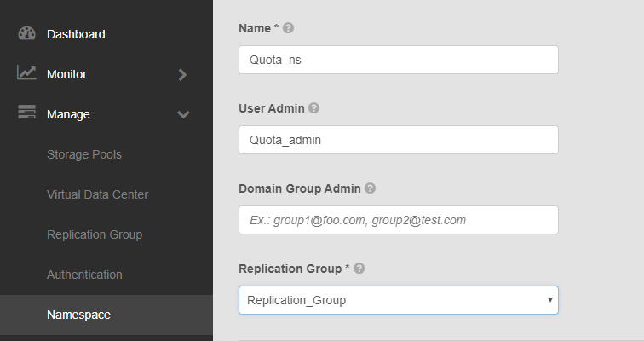This screenshot has width=644, height=341.
Task: Open Storage Pools in sidebar
Action: coord(84,154)
